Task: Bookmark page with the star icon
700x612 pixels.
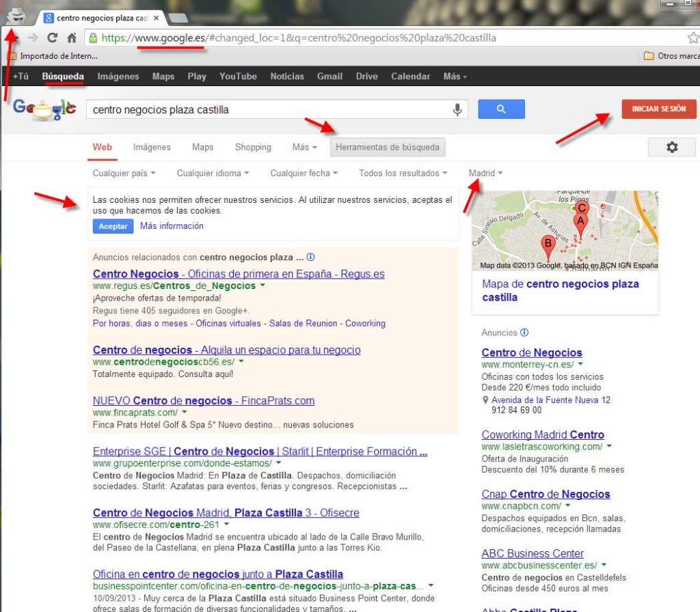Action: coord(693,38)
